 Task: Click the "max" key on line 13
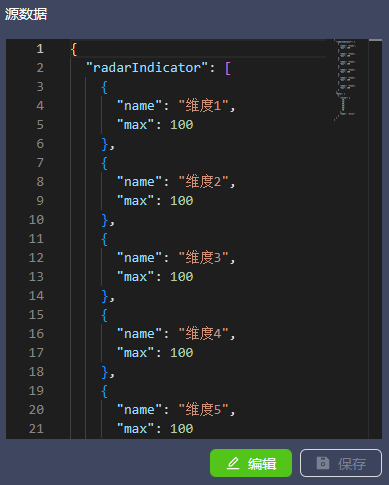coord(135,277)
